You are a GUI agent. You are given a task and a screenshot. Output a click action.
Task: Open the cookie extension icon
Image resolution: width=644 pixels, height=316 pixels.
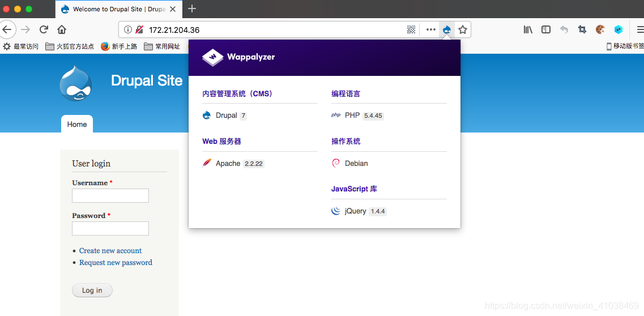pos(600,29)
